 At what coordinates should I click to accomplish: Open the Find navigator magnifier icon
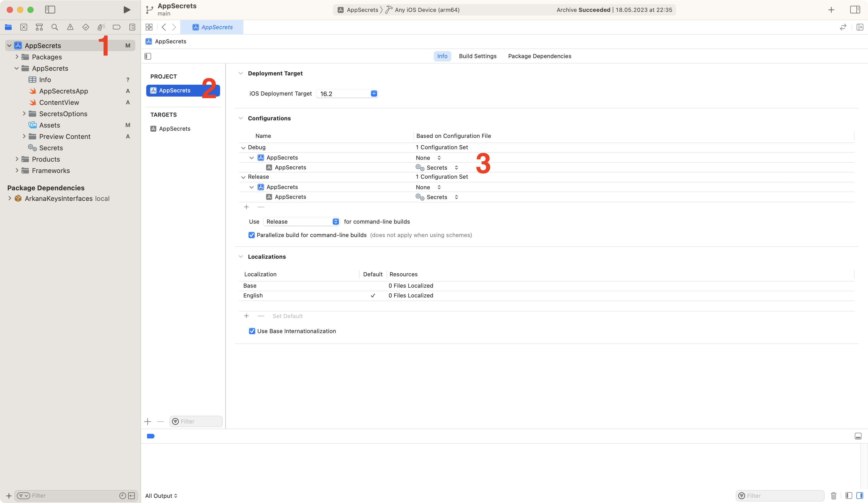click(x=55, y=27)
